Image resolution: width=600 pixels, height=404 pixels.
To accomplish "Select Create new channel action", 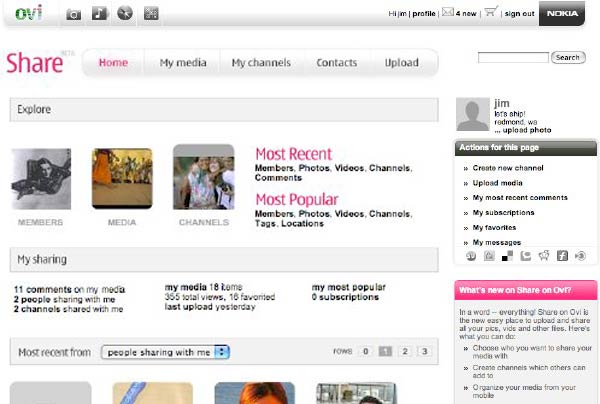I will [508, 168].
